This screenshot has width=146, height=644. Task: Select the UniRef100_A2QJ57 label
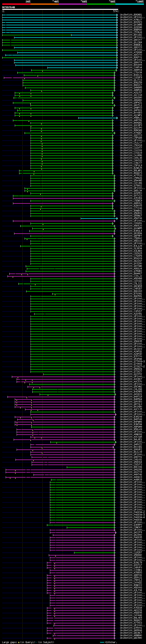[131, 93]
